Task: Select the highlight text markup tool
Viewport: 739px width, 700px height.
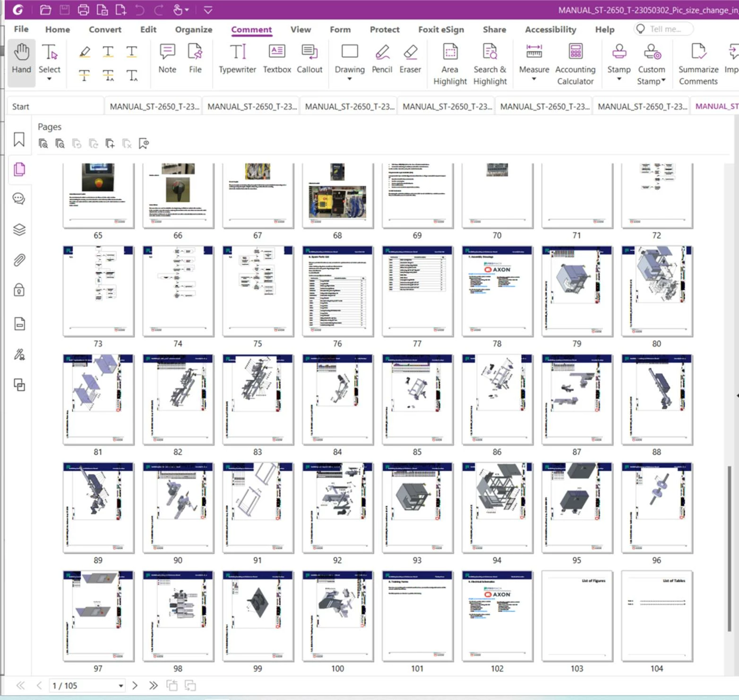Action: click(85, 51)
